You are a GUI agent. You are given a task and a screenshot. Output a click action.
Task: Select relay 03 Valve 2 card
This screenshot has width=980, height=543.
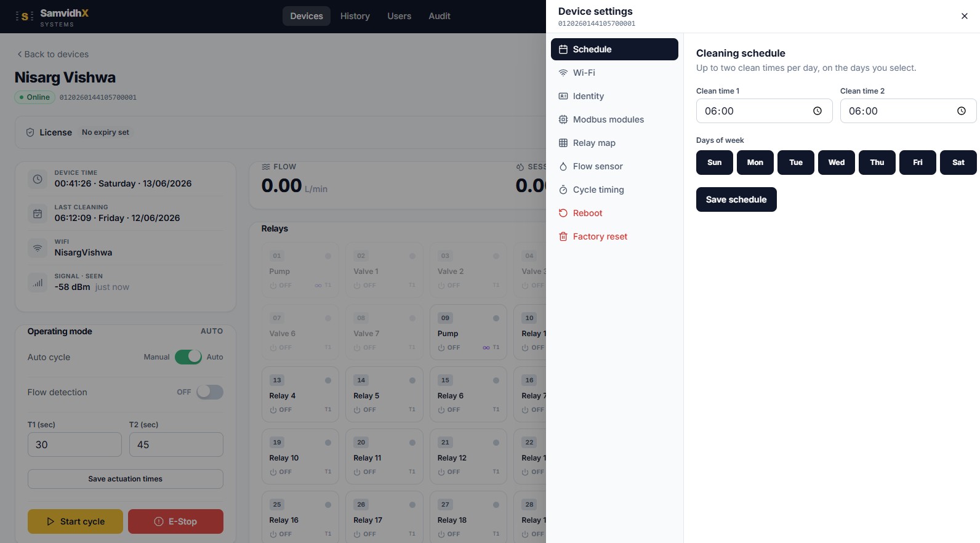point(468,270)
